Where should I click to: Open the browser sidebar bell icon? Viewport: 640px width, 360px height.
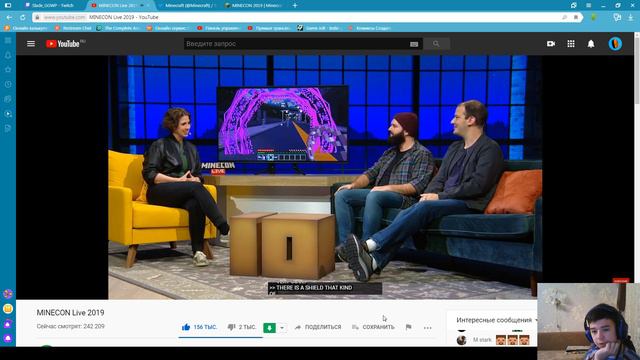8,55
